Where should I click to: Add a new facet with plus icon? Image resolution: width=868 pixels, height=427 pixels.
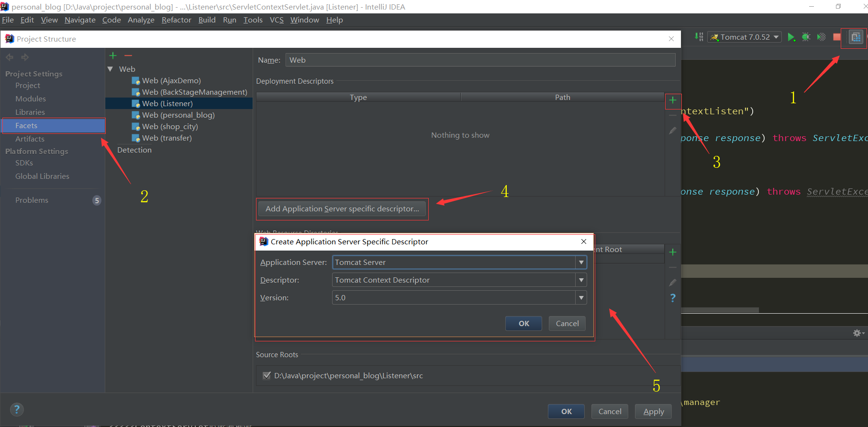(113, 56)
